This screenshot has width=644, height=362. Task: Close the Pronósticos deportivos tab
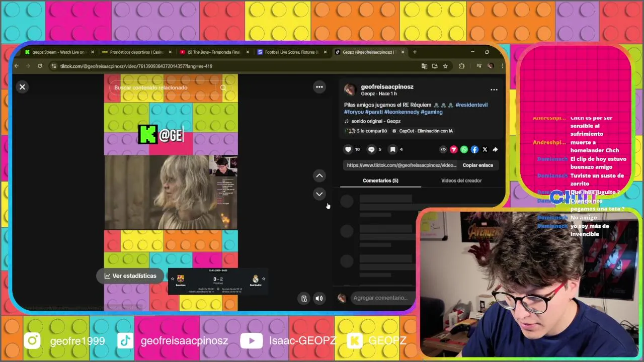(x=170, y=52)
